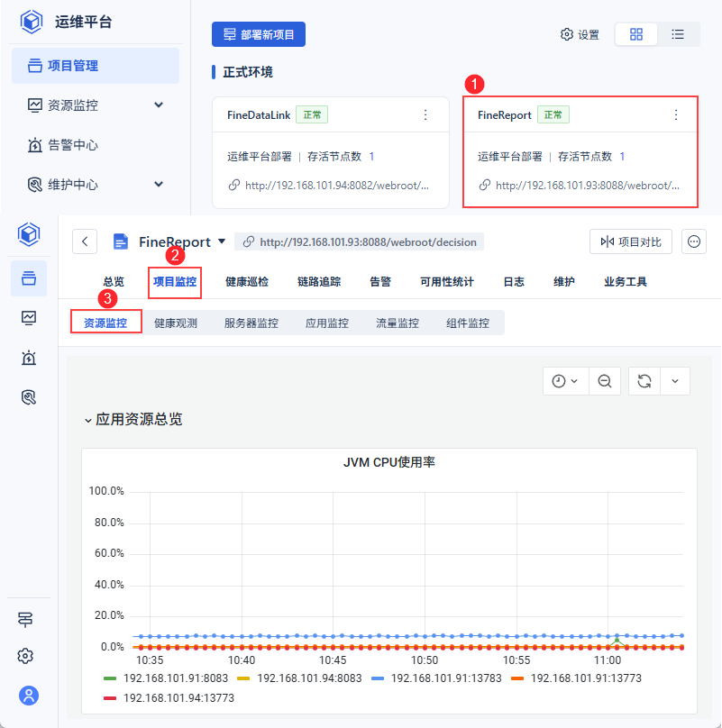The width and height of the screenshot is (722, 728).
Task: Click the FineReport 正常 status badge
Action: 553,114
